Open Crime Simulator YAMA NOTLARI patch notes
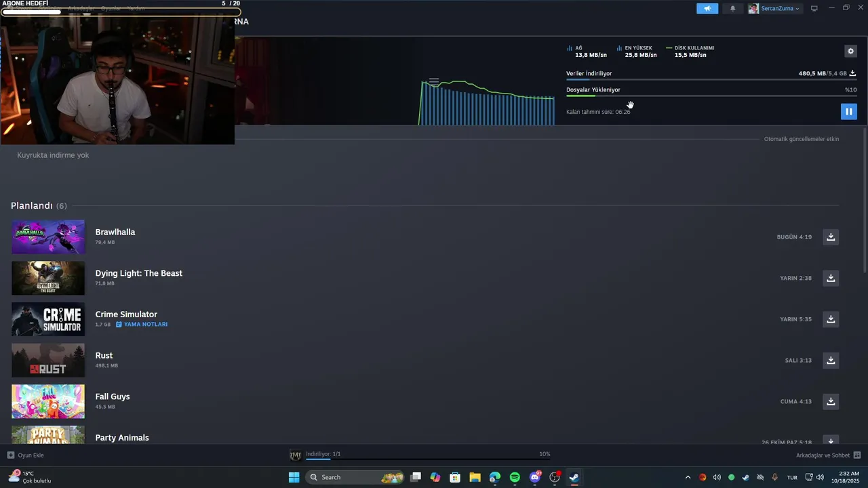The height and width of the screenshot is (488, 868). coord(142,325)
